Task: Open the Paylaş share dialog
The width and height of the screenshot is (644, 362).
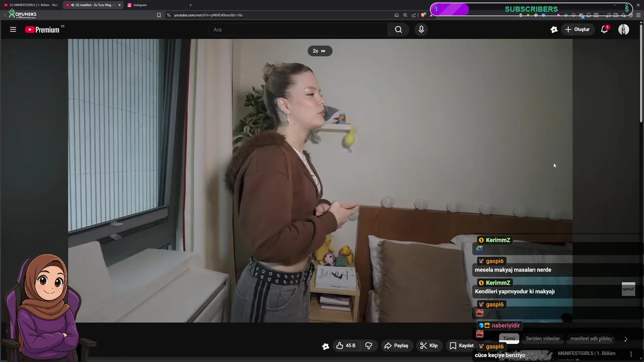Action: [x=396, y=346]
